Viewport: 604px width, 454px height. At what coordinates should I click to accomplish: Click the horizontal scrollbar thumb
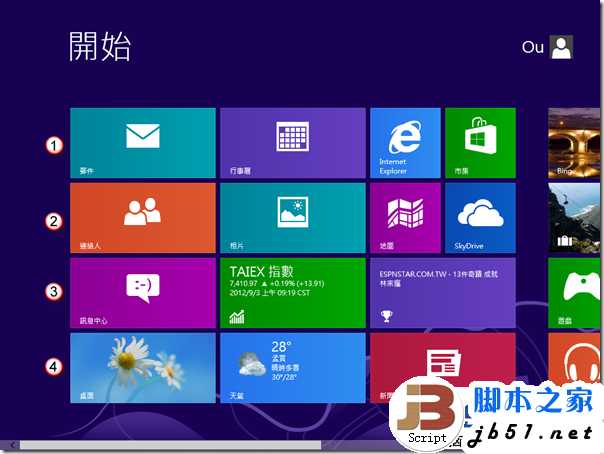[x=170, y=445]
